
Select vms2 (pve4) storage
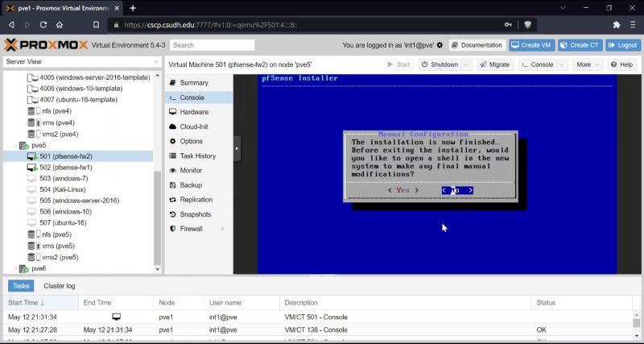click(x=52, y=134)
